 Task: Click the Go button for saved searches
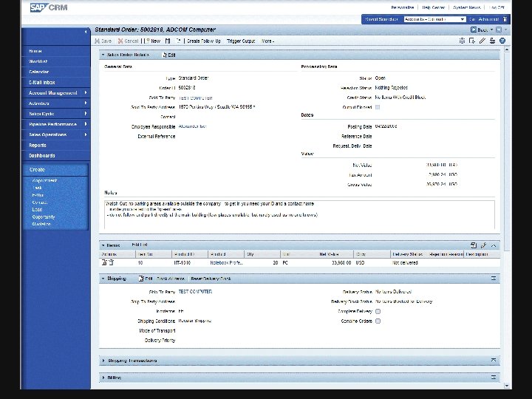tap(472, 19)
